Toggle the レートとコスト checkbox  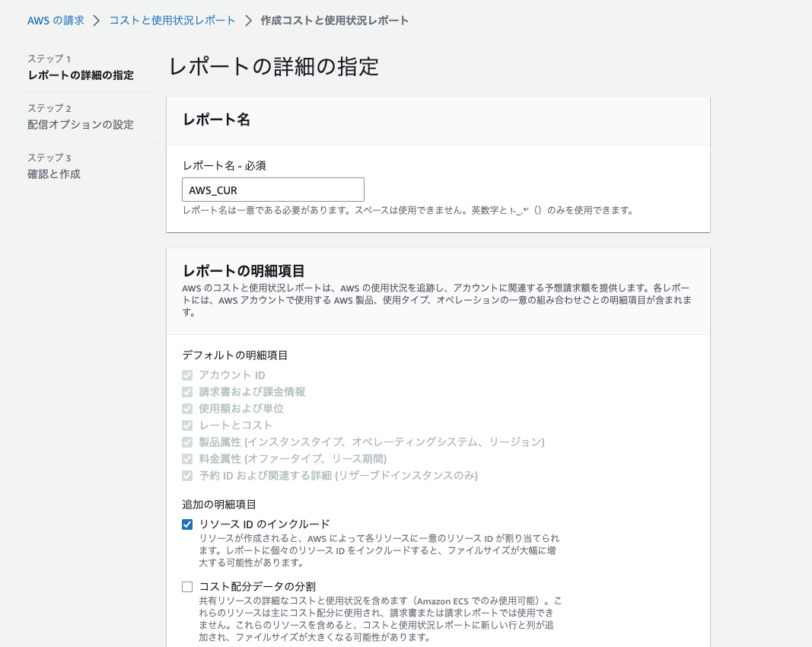(x=187, y=425)
